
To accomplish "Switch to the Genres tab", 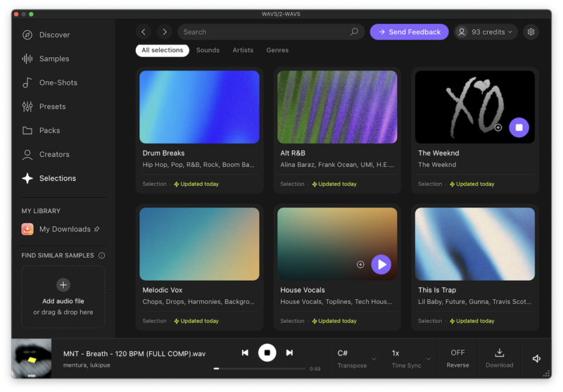I will (277, 50).
